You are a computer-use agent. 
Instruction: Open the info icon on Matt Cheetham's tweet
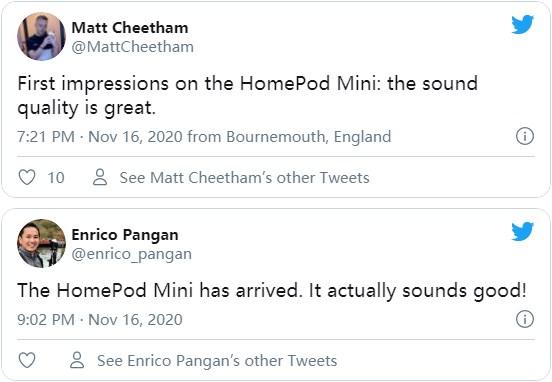pos(525,136)
